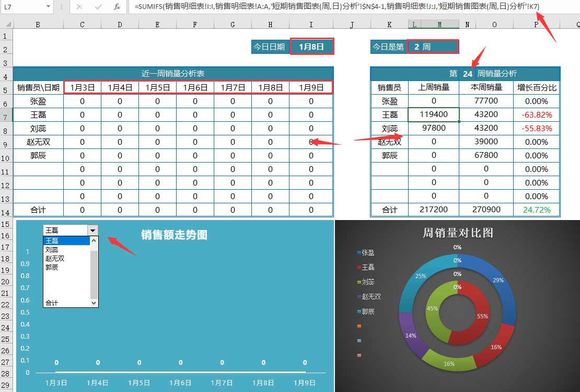Viewport: 580px width, 392px height.
Task: Select column I header
Action: (311, 25)
